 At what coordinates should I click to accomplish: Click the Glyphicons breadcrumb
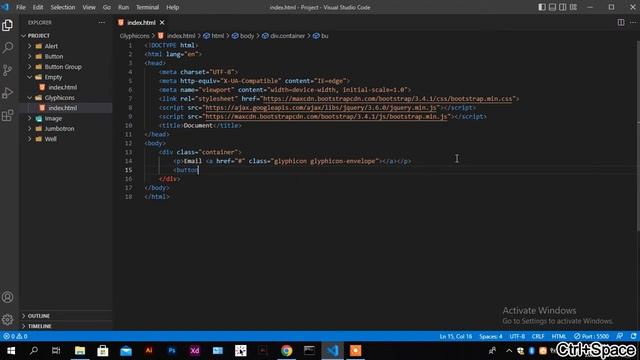tap(135, 36)
